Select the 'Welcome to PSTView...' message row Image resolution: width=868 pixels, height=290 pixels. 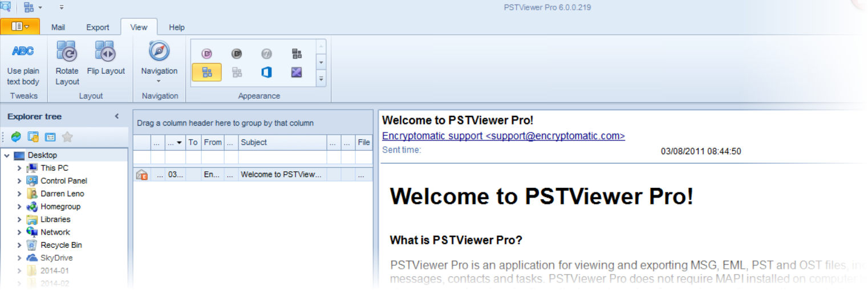point(253,175)
